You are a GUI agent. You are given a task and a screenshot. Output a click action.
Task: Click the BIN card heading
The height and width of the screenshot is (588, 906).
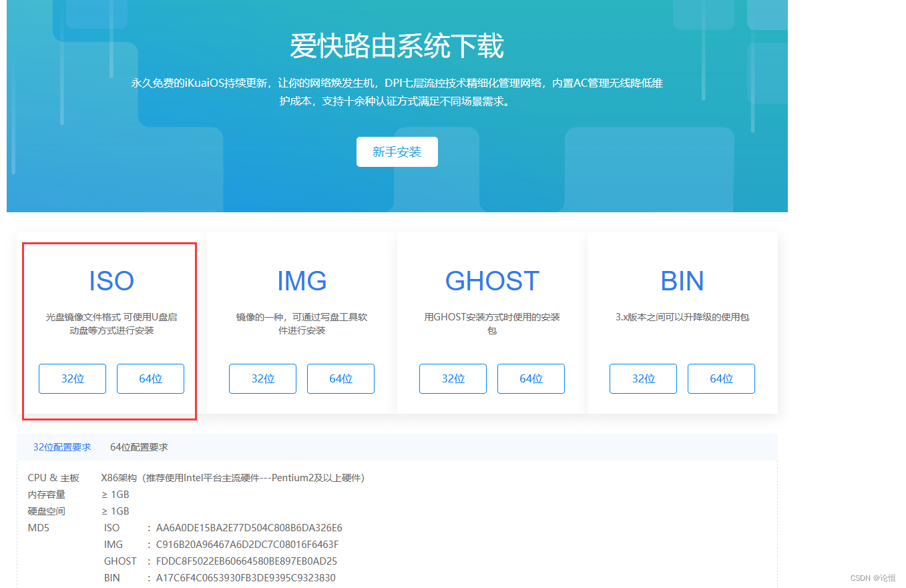(x=682, y=281)
